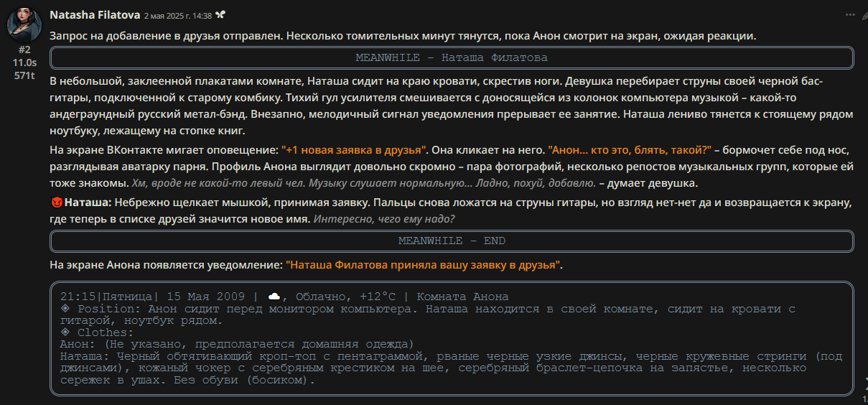
Task: Click the text Комната Анона in status header
Action: [x=462, y=297]
